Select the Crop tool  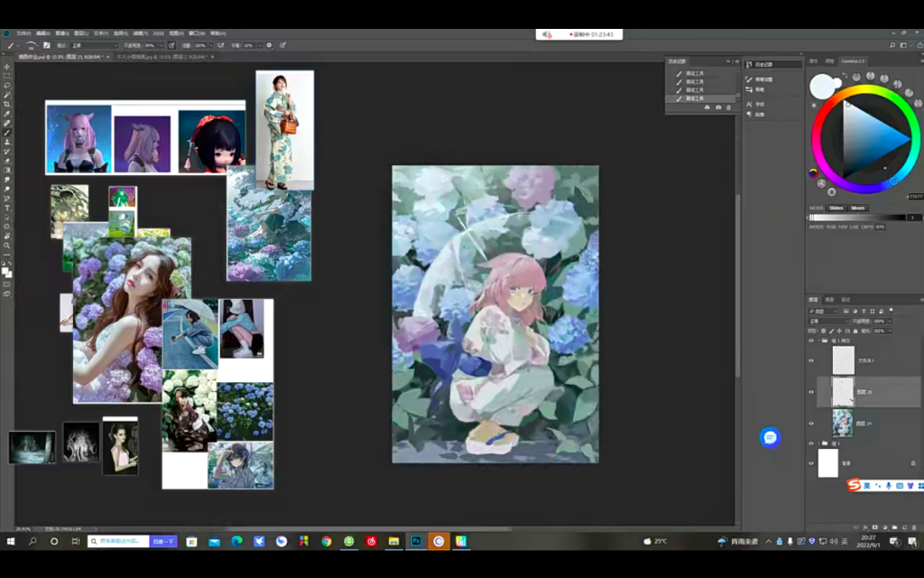7,104
